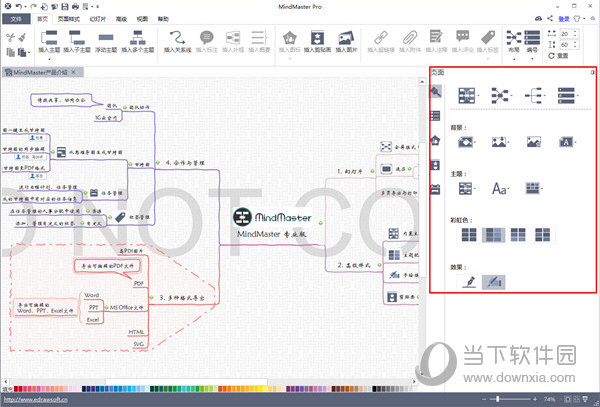
Task: Click 插入外框 (Insert Boundary) icon
Action: tap(233, 38)
